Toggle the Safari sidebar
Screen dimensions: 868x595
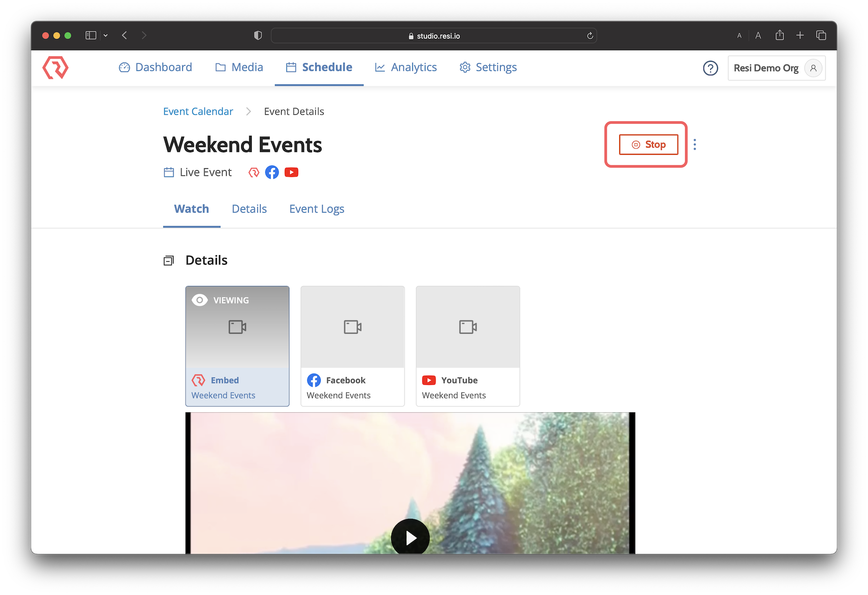91,35
